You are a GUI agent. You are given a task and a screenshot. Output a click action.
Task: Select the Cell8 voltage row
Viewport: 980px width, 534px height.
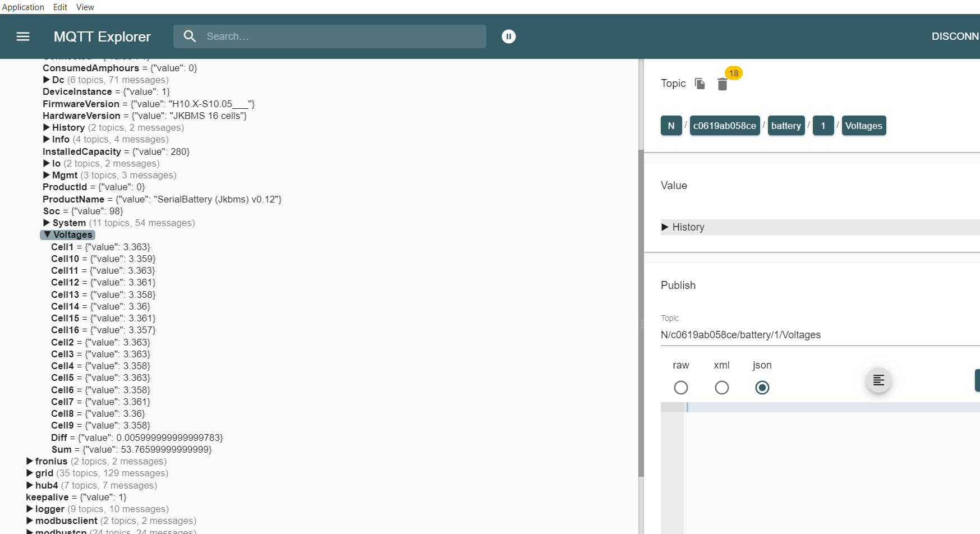pyautogui.click(x=98, y=413)
